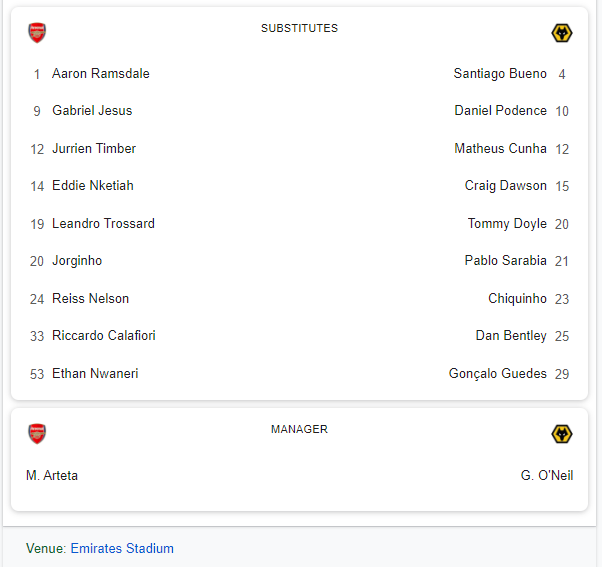Click the SUBSTITUTES section heading

(299, 28)
